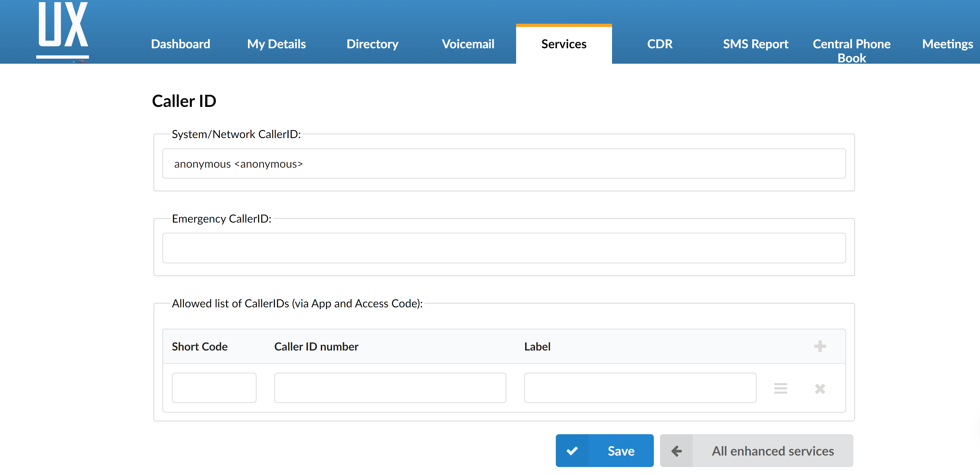This screenshot has width=980, height=475.
Task: Click the Label column header
Action: click(x=537, y=347)
